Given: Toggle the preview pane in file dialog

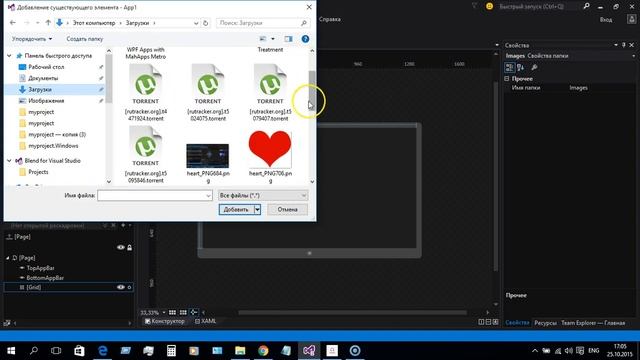Looking at the screenshot, I should 289,39.
